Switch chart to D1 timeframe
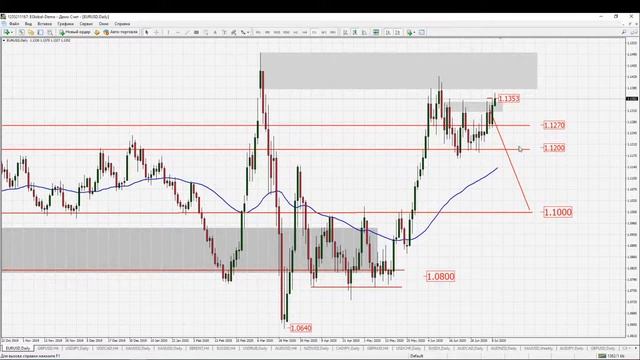Viewport: 640px width, 360px height. pyautogui.click(x=314, y=32)
